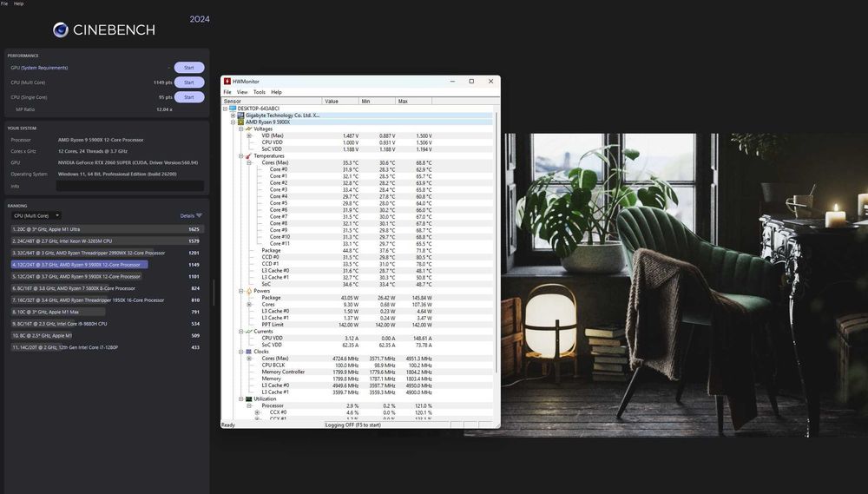The width and height of the screenshot is (868, 494).
Task: Open HWMonitor Tools menu
Action: [x=259, y=92]
